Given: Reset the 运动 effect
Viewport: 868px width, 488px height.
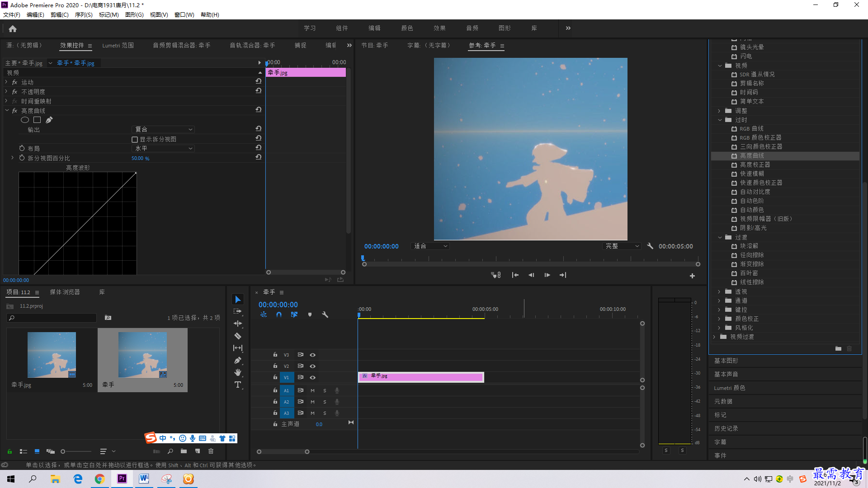Looking at the screenshot, I should pyautogui.click(x=259, y=81).
